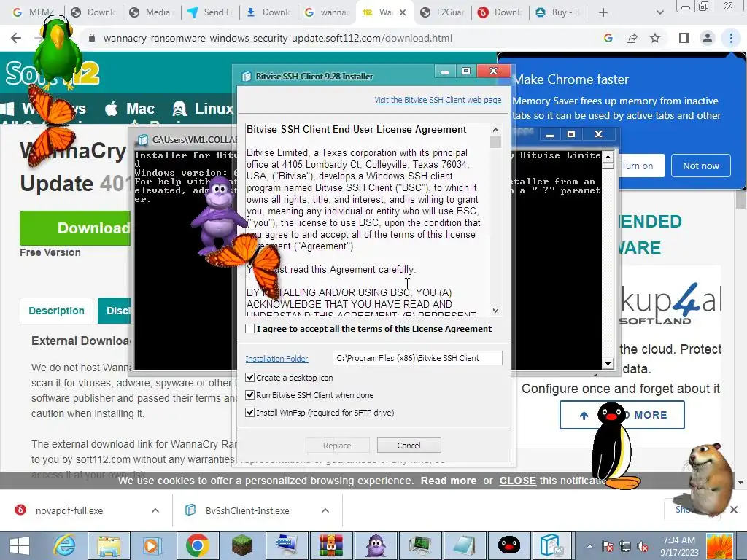Click Read more in the cookie notification
Viewport: 747px width, 560px height.
[449, 481]
